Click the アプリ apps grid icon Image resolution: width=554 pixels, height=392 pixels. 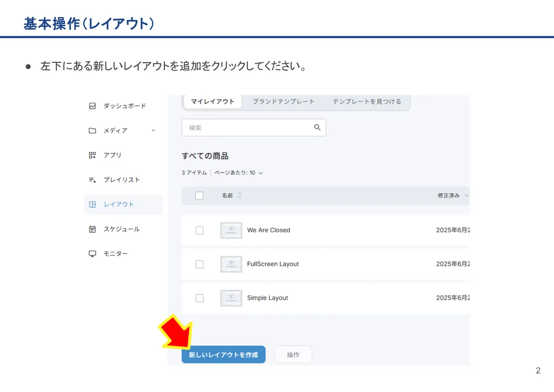[x=92, y=155]
